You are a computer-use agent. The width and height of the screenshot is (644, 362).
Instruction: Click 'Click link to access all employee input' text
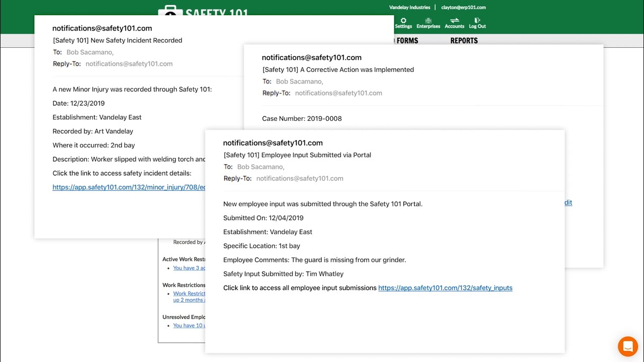[300, 288]
